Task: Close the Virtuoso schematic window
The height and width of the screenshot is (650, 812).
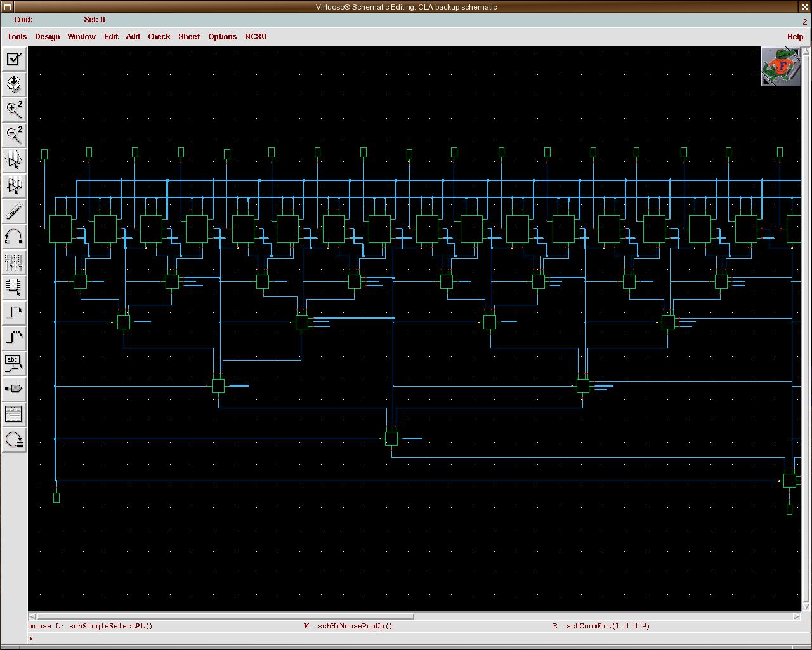Action: (x=805, y=7)
